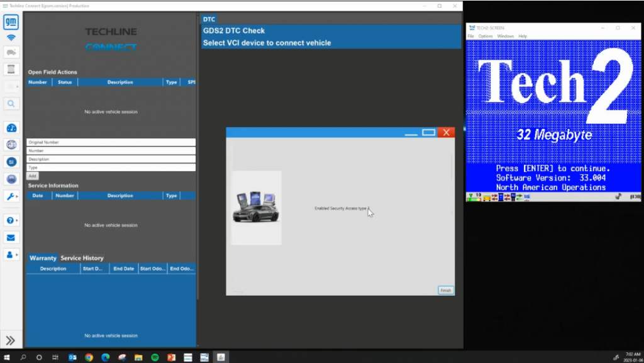Expand the wrench tools submenu arrow
This screenshot has width=644, height=363.
17,197
